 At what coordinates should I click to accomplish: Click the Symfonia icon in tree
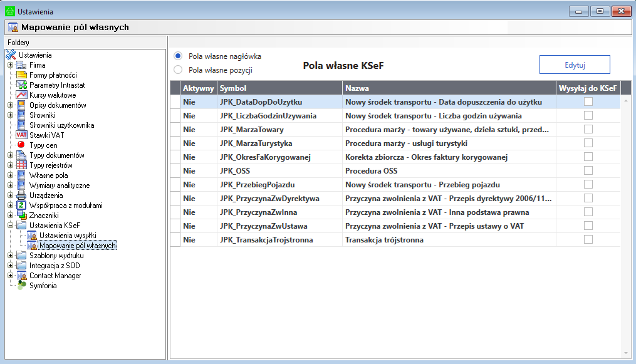click(x=21, y=286)
